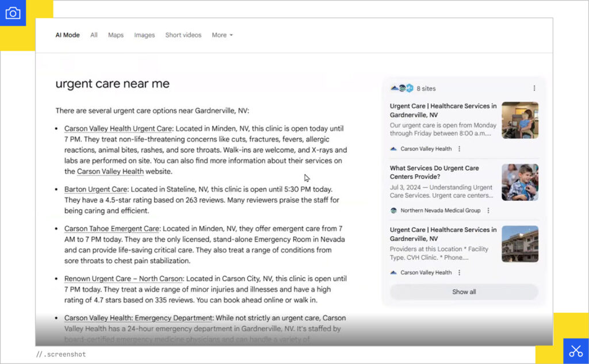This screenshot has width=589, height=364.
Task: Open three-dot menu beside 8 sites
Action: tap(534, 88)
